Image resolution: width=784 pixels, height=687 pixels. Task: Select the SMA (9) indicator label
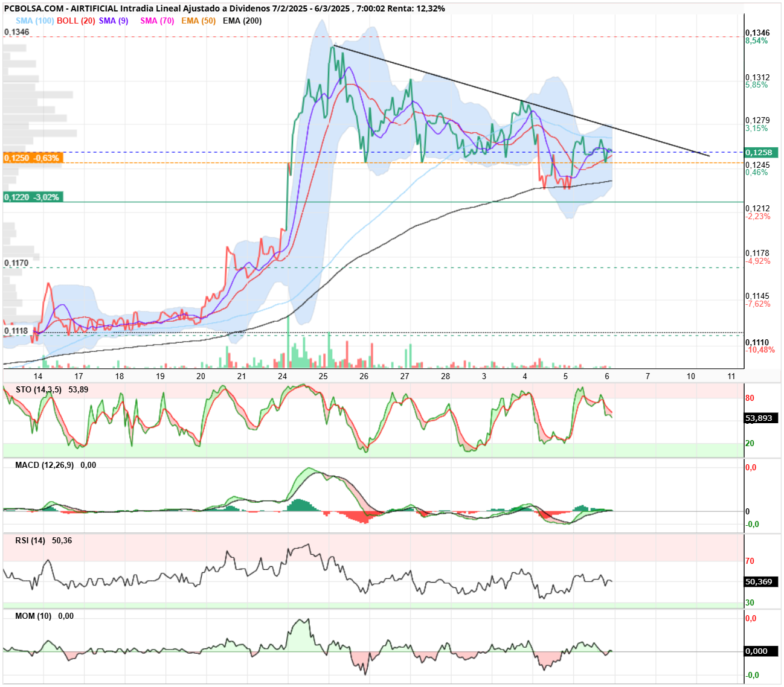(x=114, y=21)
